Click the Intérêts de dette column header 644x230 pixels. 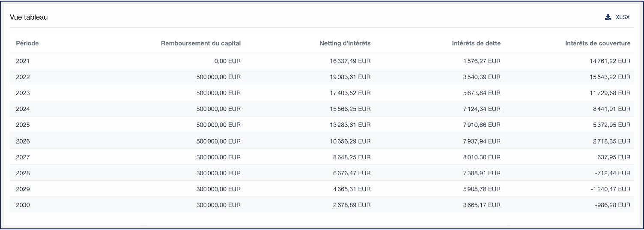(476, 43)
